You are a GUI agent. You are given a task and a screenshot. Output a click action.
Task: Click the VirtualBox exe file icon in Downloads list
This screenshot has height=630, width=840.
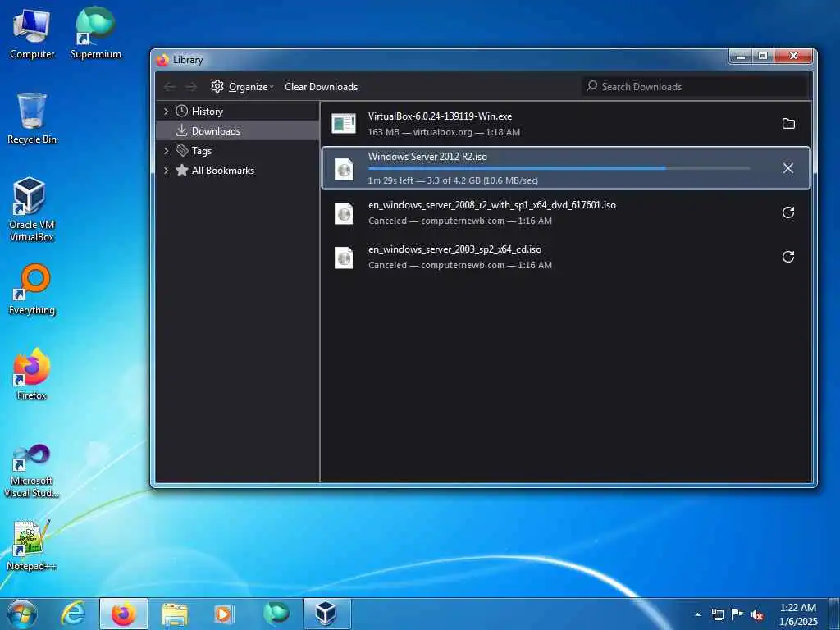pyautogui.click(x=344, y=124)
